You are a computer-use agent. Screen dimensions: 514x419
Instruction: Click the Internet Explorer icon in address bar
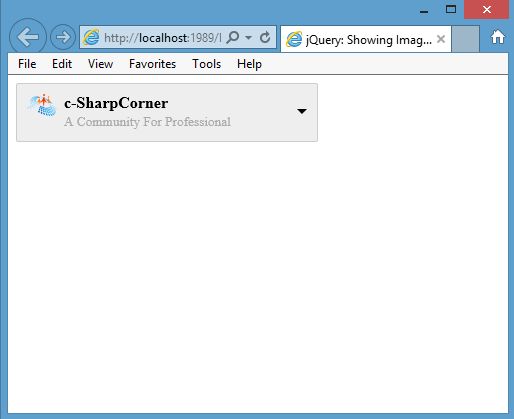(x=91, y=37)
